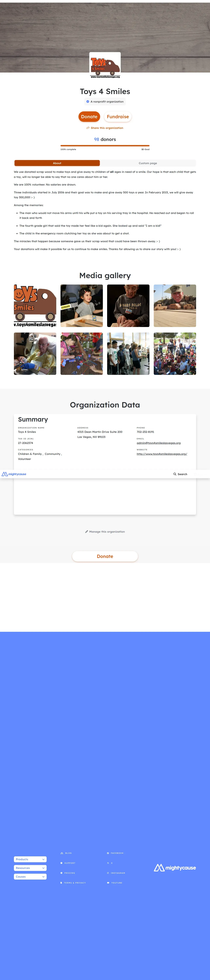Click the 702-232-8191 phone number
The image size is (210, 980).
tap(146, 432)
